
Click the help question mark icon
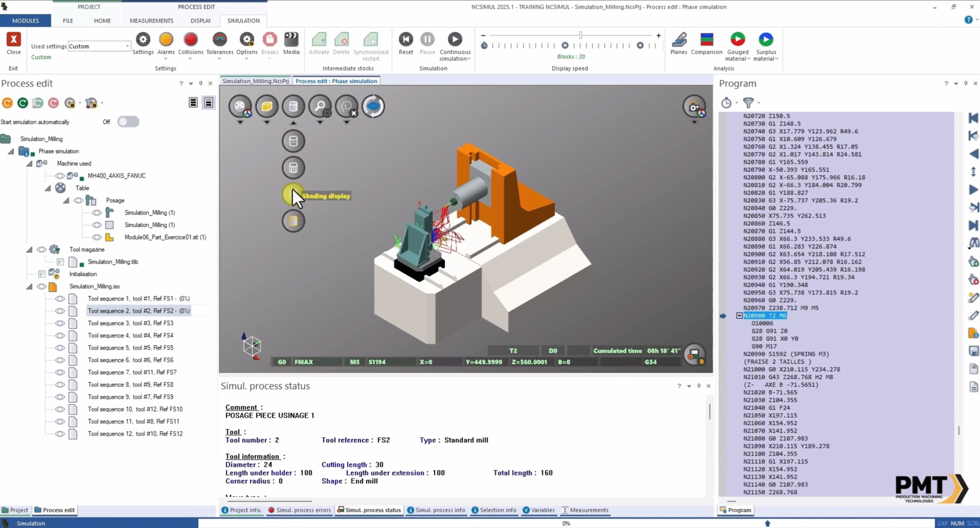(968, 20)
